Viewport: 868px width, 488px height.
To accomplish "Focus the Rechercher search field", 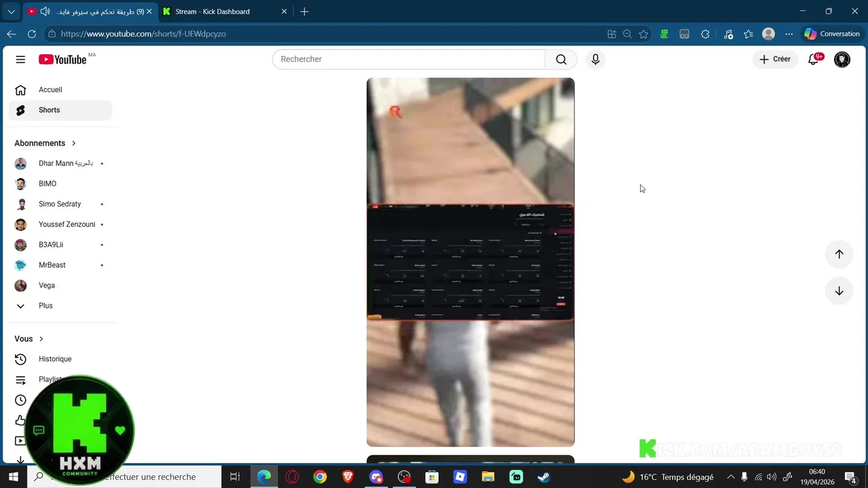I will pyautogui.click(x=408, y=59).
